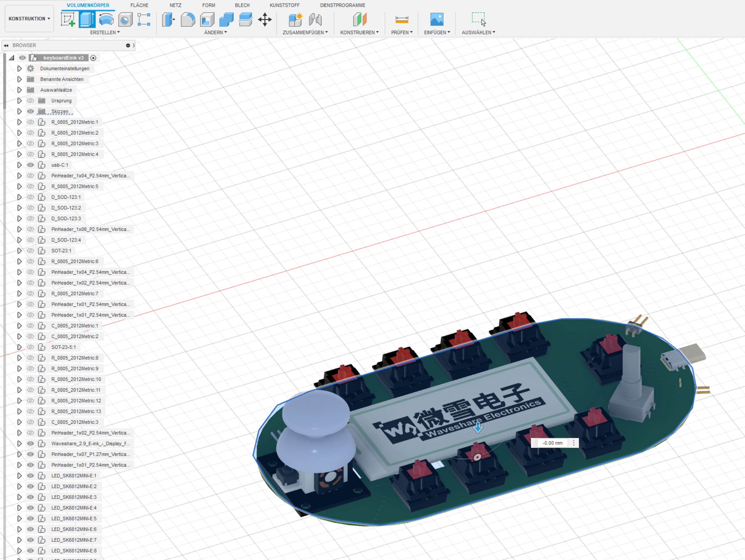Open the ZUSAMMENFÜGEN dropdown menu
This screenshot has width=745, height=560.
pos(305,32)
